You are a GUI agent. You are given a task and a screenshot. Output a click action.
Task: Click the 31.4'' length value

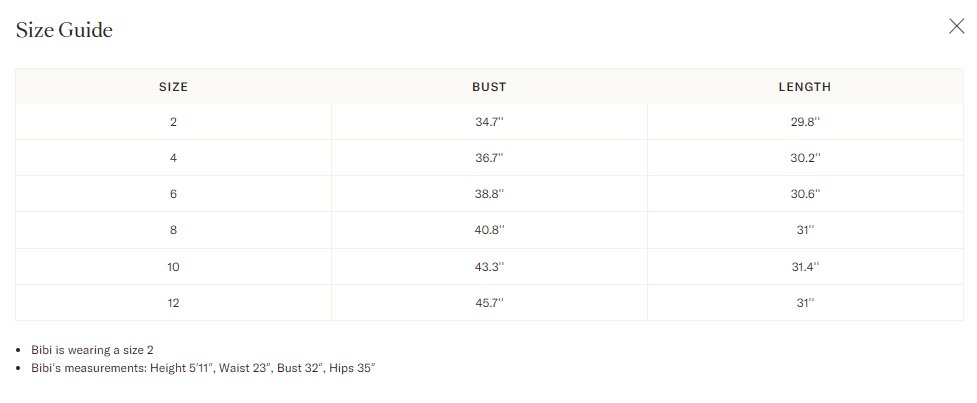click(804, 267)
